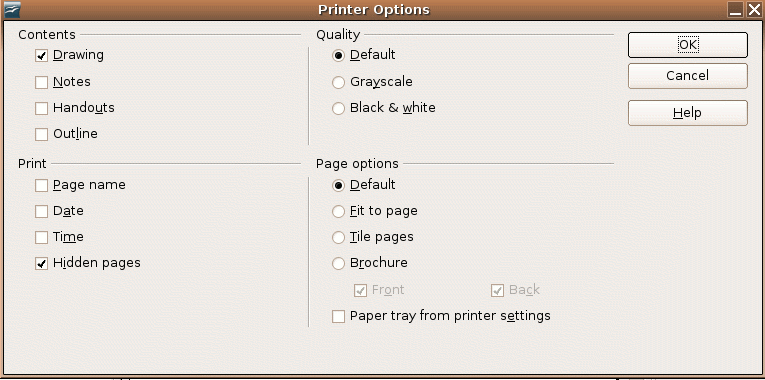Tick the Outline checkbox
The height and width of the screenshot is (380, 765).
point(41,134)
